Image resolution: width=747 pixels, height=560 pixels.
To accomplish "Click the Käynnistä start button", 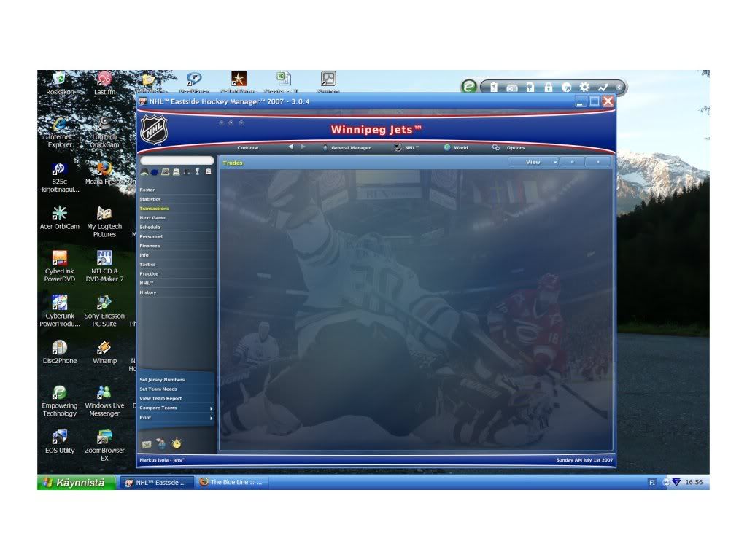I will [x=76, y=483].
